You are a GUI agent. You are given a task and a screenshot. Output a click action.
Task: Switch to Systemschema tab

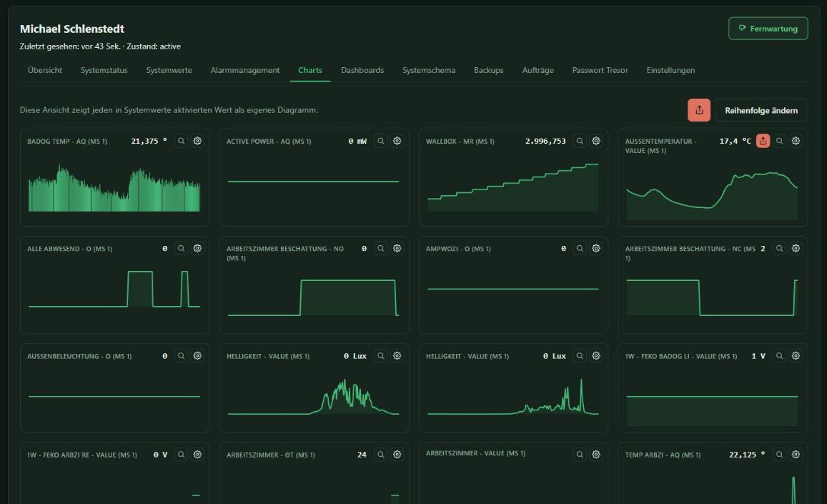pyautogui.click(x=429, y=70)
